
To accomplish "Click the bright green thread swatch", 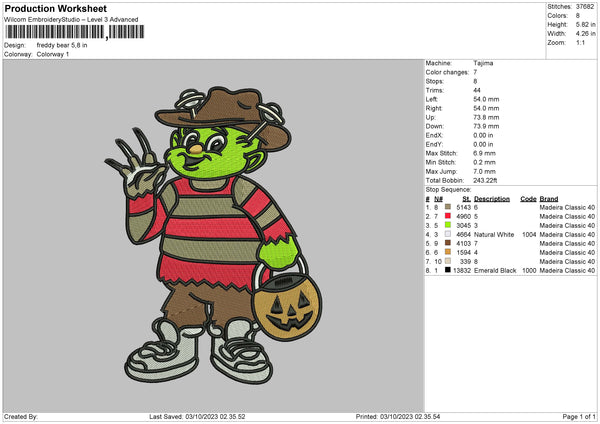I will pos(449,224).
